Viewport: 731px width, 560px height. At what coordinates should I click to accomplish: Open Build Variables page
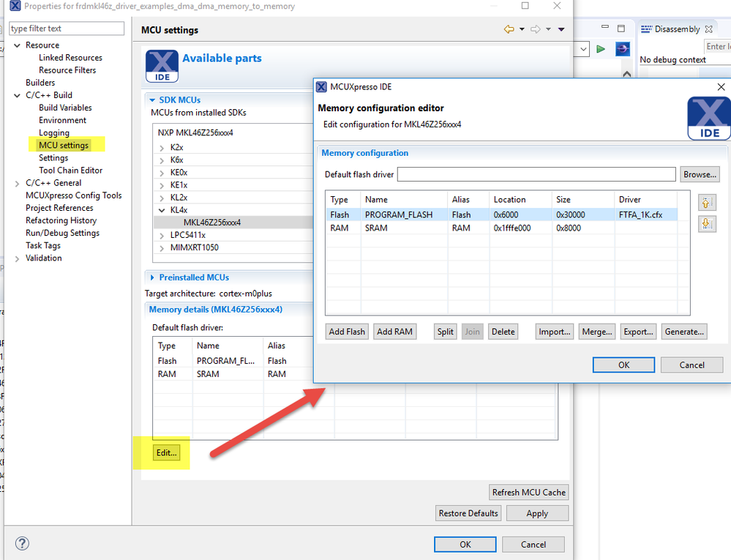(65, 108)
